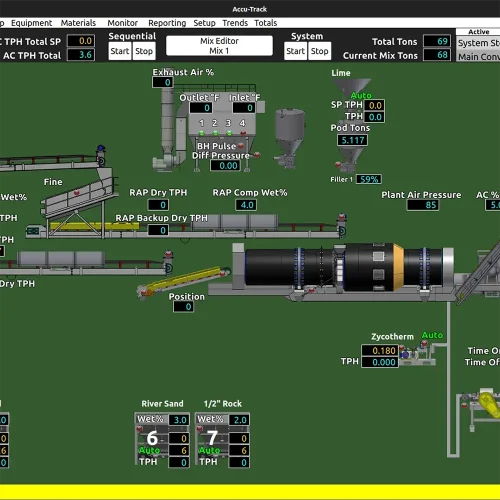Click the Diff Pressure 0.00 field

225,165
